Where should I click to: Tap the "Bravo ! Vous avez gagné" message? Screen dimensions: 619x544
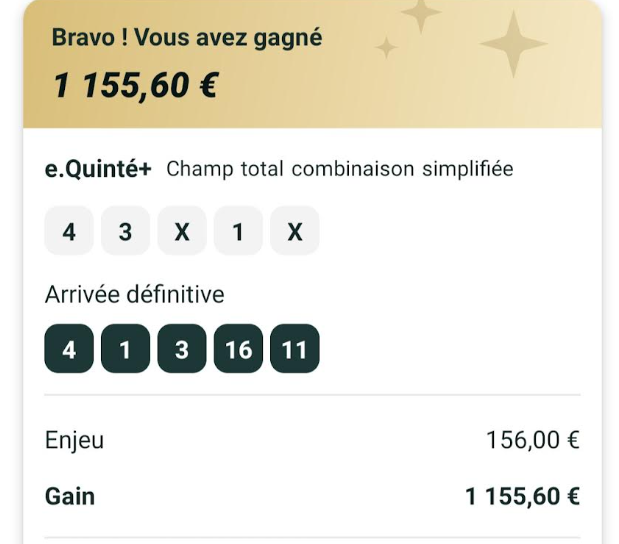click(x=187, y=38)
